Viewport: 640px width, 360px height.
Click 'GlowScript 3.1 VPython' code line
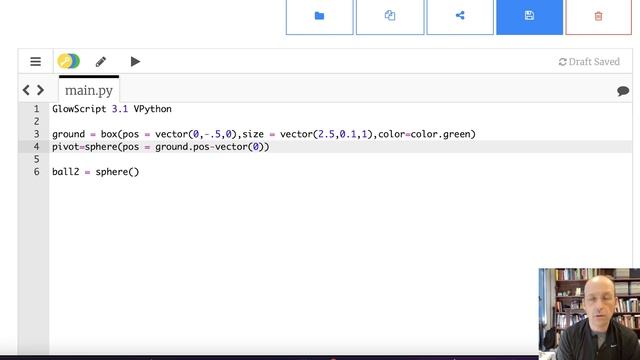[x=112, y=109]
